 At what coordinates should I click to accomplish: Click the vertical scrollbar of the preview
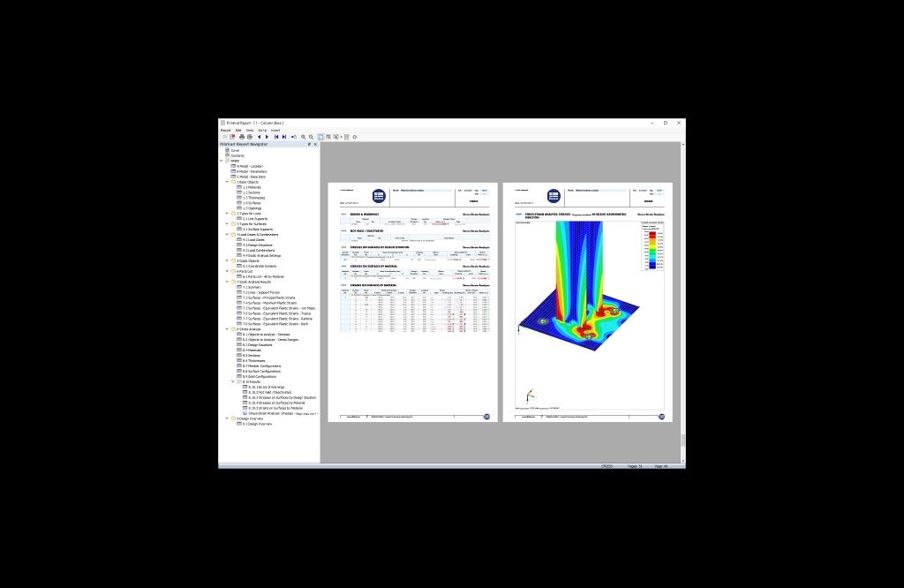683,303
